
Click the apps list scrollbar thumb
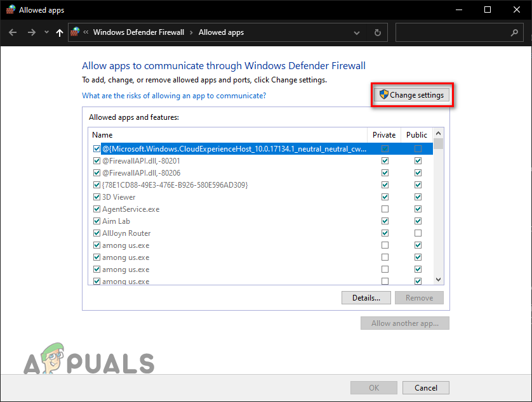tap(438, 144)
